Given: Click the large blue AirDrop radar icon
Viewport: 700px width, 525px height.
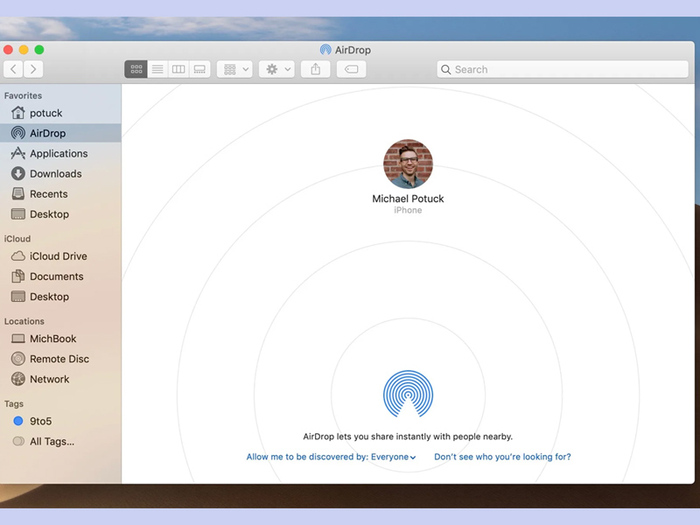Looking at the screenshot, I should (408, 394).
